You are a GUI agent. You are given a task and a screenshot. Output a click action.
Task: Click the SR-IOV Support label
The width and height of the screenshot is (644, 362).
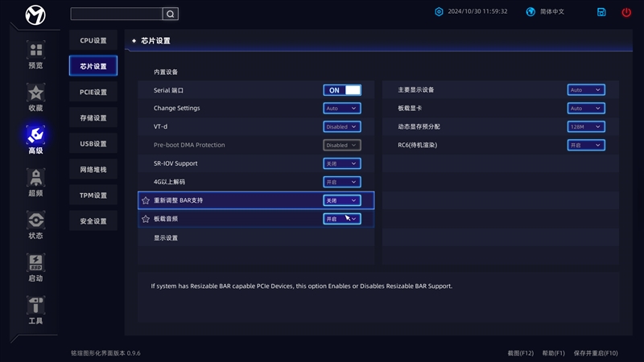pyautogui.click(x=175, y=163)
